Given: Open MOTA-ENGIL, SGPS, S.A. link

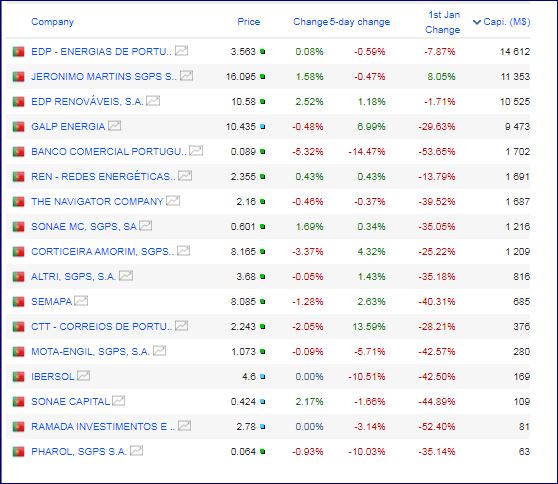Looking at the screenshot, I should 90,352.
